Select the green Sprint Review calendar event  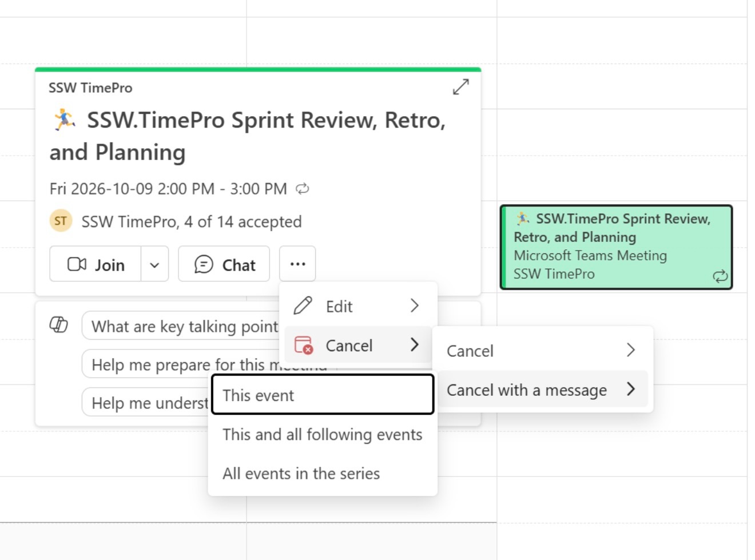(617, 247)
